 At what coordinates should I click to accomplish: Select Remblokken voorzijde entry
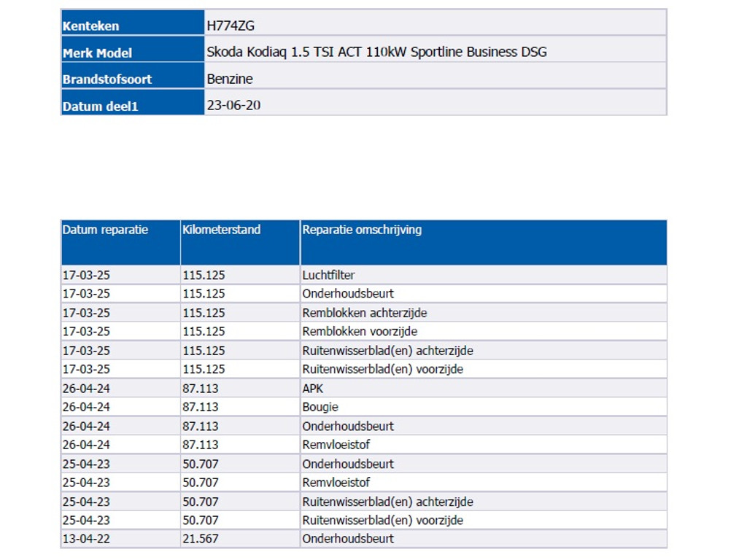(360, 332)
